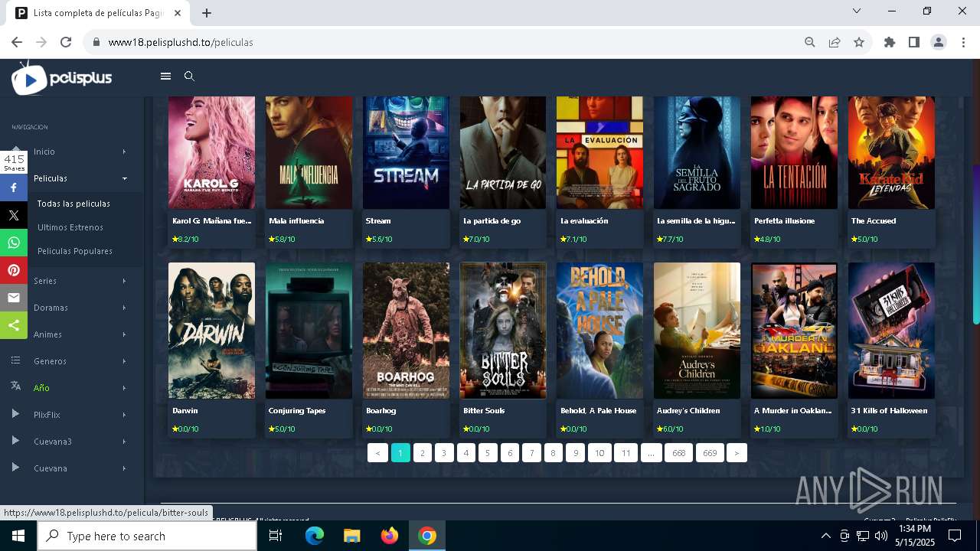
Task: Open Windows Start menu
Action: (18, 536)
